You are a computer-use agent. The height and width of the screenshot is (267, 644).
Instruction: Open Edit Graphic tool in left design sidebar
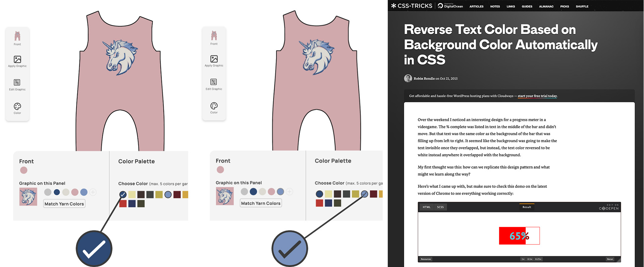17,85
